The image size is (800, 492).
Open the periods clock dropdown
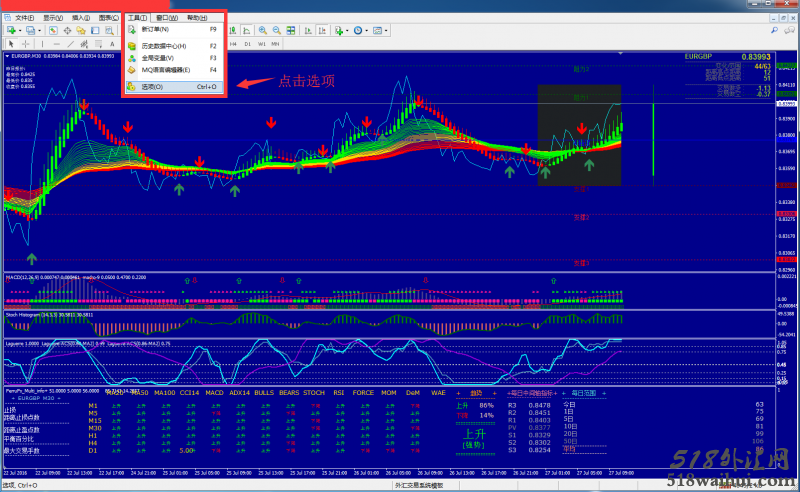coord(359,31)
